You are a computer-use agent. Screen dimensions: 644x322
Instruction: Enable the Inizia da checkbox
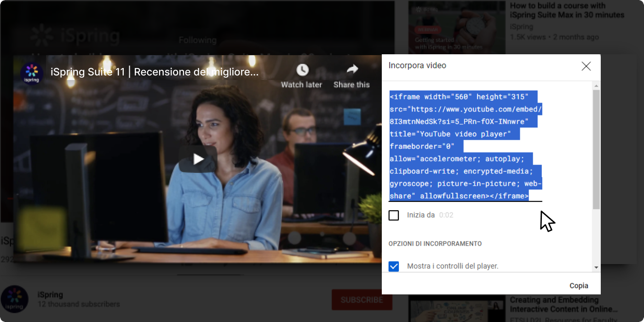coord(394,215)
